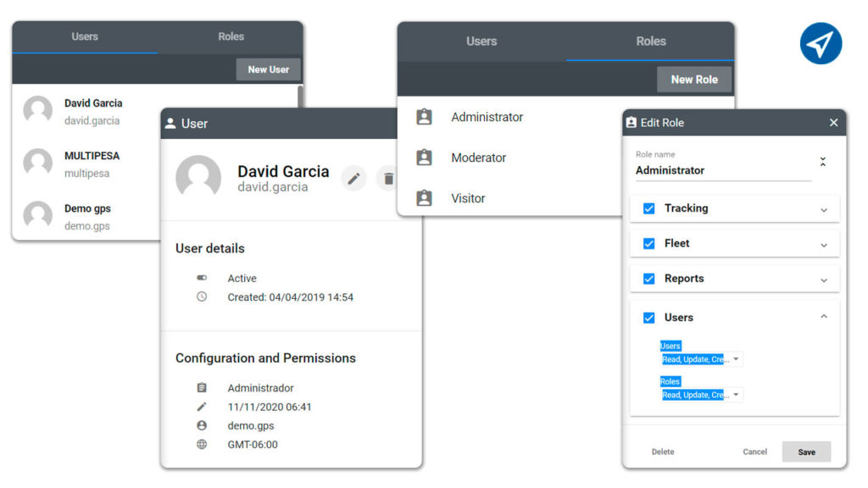868x488 pixels.
Task: Click globe icon beside GMT-06:00
Action: coord(202,444)
